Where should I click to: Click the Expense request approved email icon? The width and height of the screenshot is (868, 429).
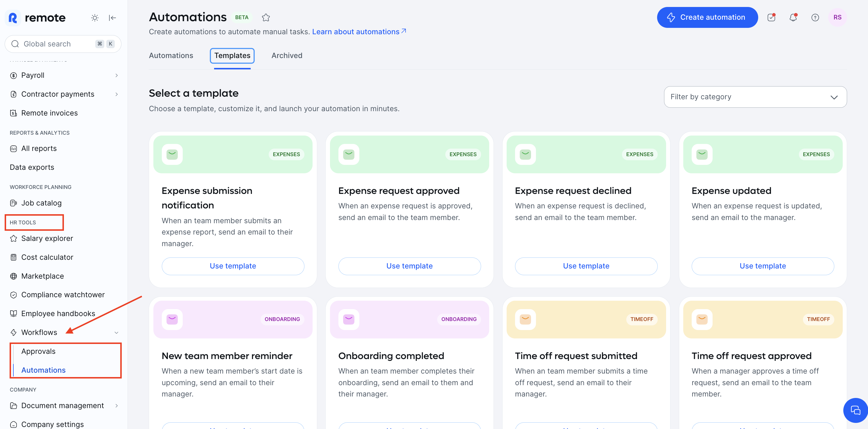tap(349, 154)
